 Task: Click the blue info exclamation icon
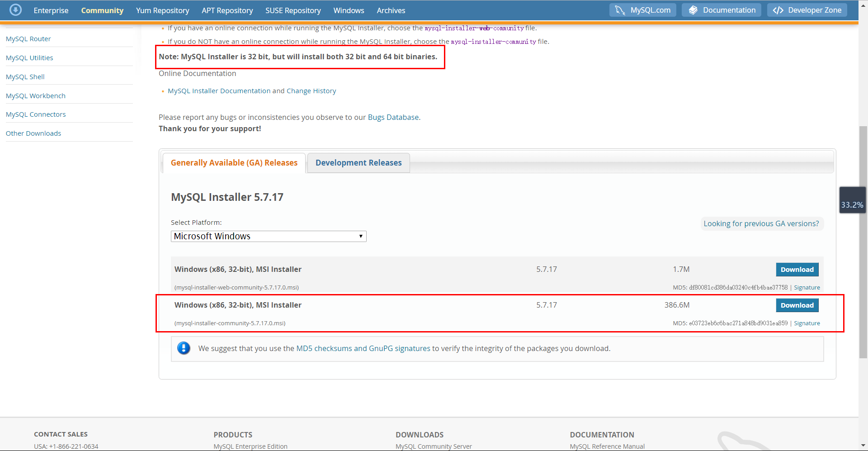click(x=184, y=348)
